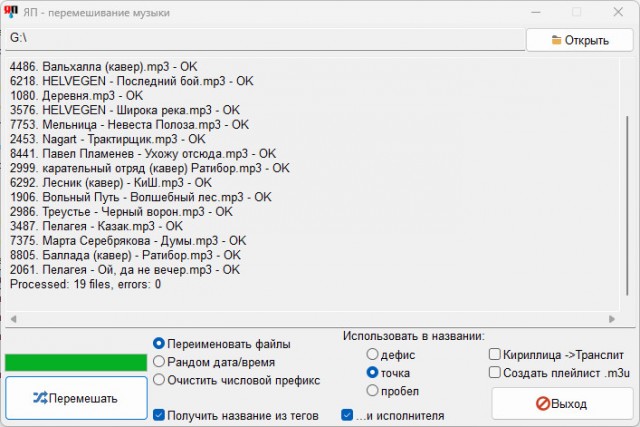640x427 pixels.
Task: Select точка as name separator
Action: (373, 372)
